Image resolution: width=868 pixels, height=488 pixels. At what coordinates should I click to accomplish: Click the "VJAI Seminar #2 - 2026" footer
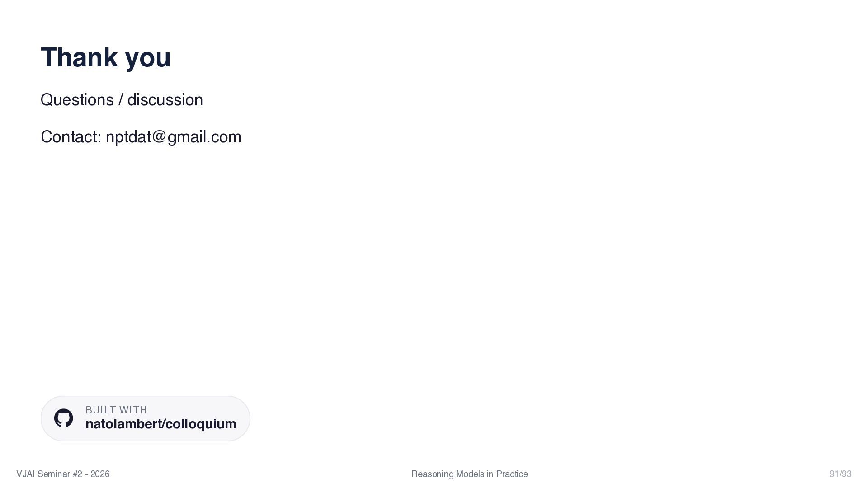click(63, 474)
